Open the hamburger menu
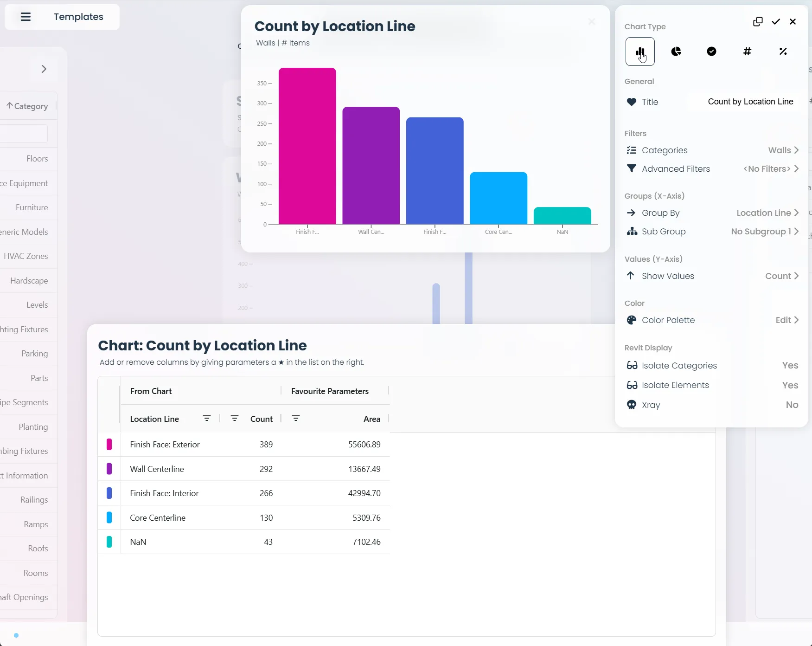The width and height of the screenshot is (812, 646). (x=26, y=17)
